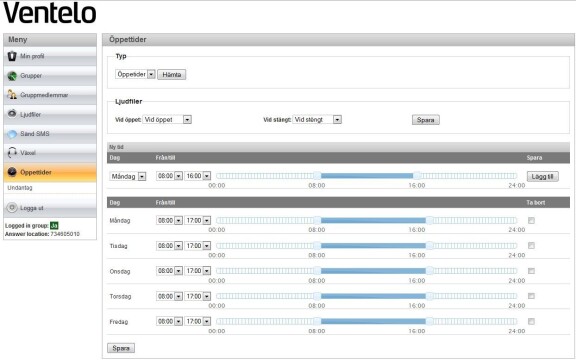Click the green Grupper globe icon

coord(12,76)
